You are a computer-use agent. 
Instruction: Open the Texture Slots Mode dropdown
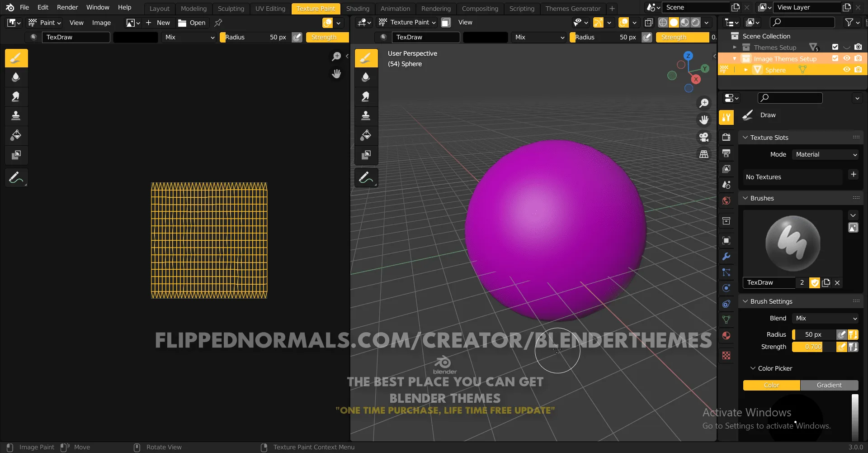(x=826, y=154)
